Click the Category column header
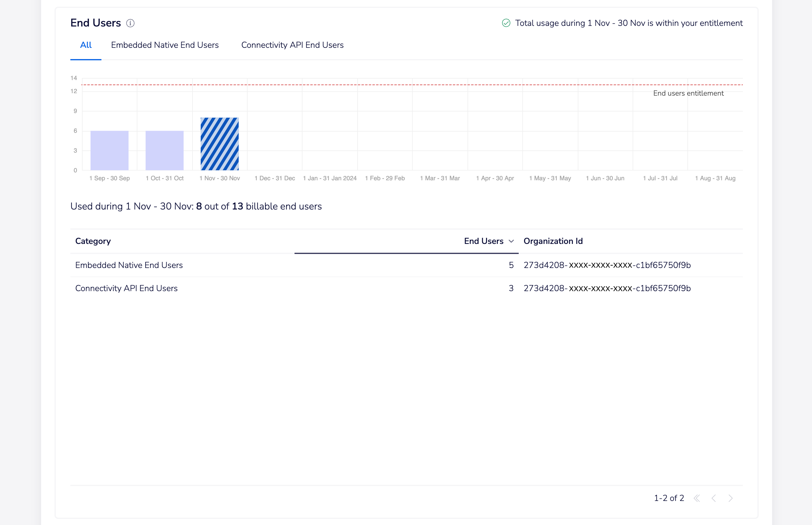 click(x=93, y=241)
